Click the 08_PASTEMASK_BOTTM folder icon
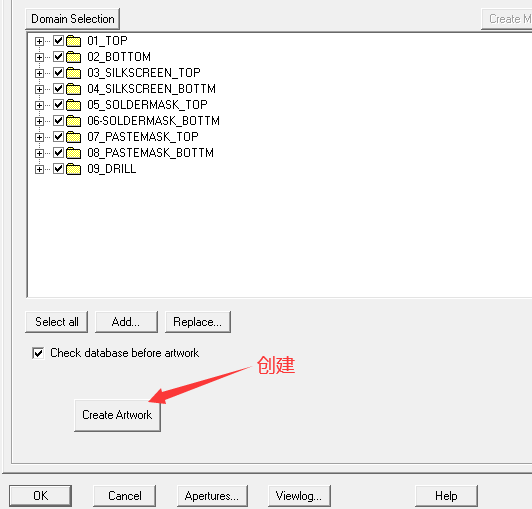532x509 pixels. point(74,153)
